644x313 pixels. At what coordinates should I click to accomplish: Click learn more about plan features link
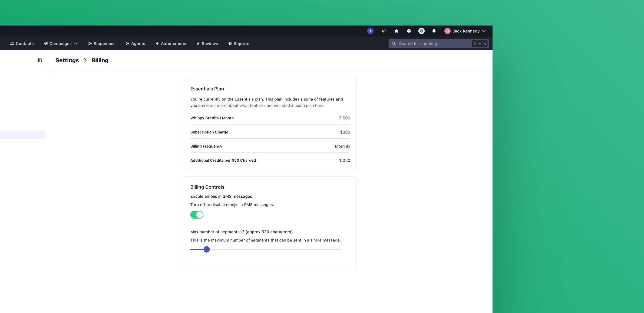tap(265, 105)
